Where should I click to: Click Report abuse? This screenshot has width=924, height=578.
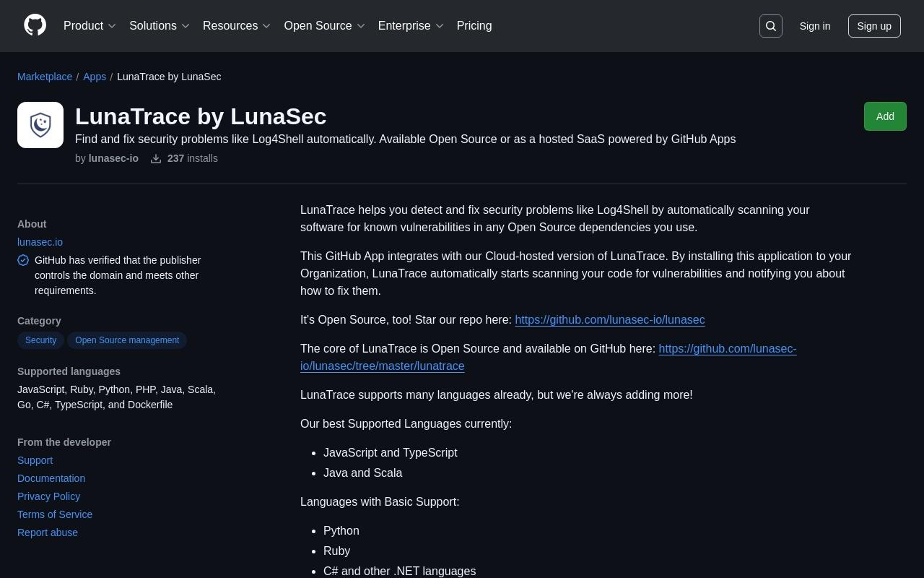click(48, 532)
